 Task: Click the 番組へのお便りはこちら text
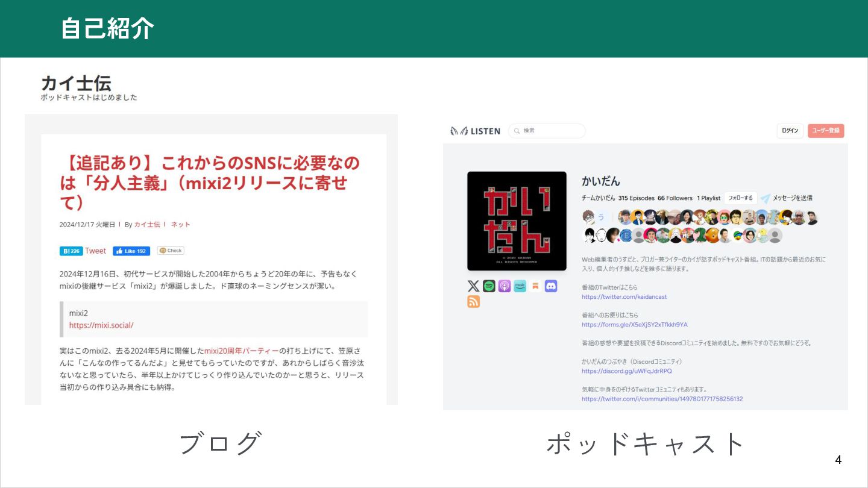[x=610, y=315]
